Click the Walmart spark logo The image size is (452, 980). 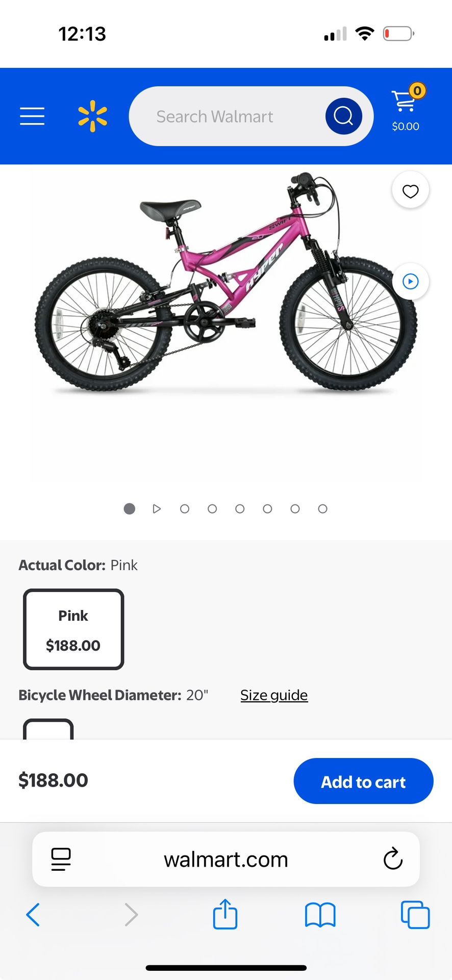(92, 116)
